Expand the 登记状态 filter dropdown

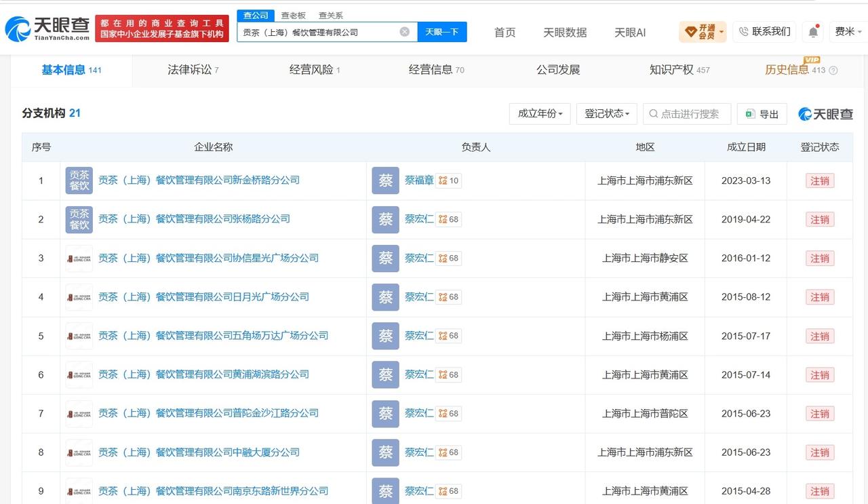[607, 114]
